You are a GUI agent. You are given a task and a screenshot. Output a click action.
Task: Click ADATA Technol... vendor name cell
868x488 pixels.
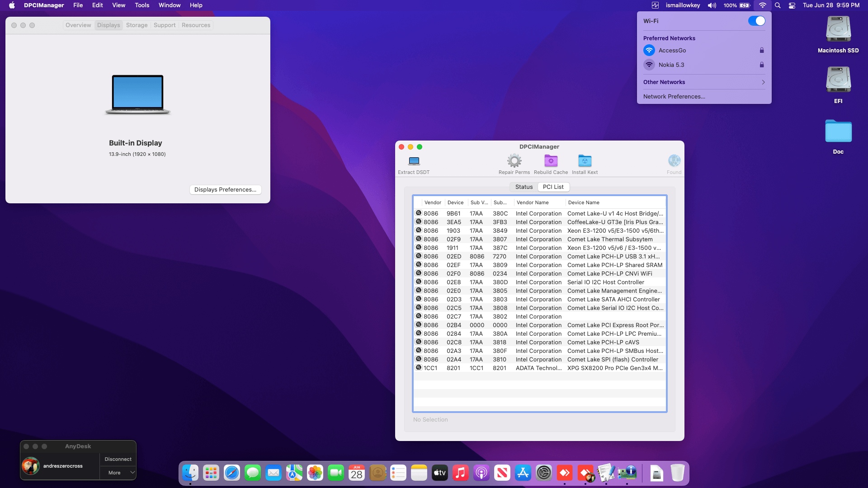pos(539,368)
